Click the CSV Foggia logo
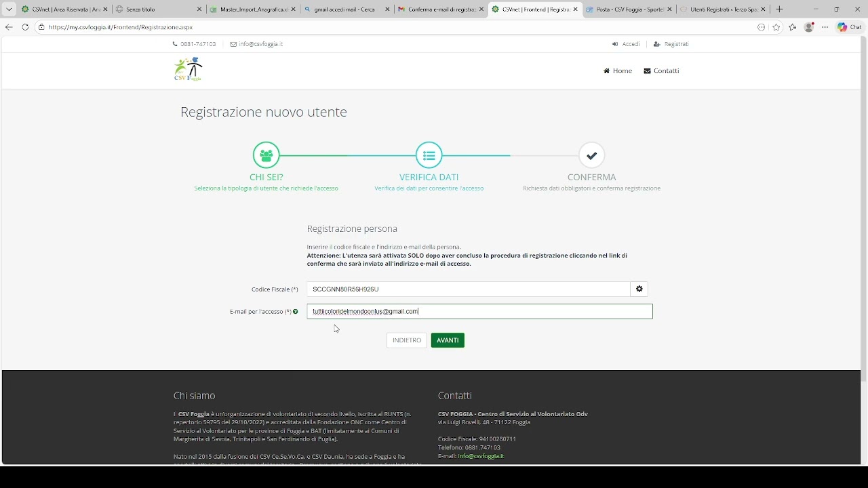This screenshot has height=488, width=868. click(188, 69)
